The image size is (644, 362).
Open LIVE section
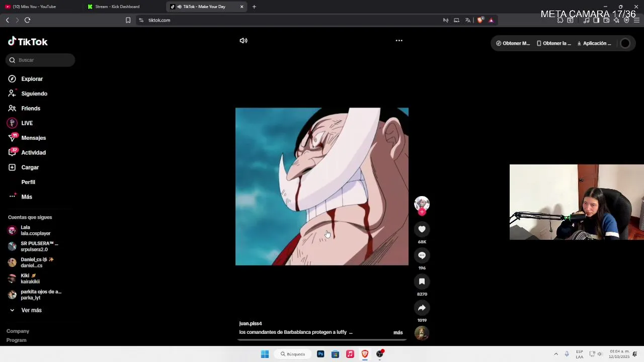point(27,123)
